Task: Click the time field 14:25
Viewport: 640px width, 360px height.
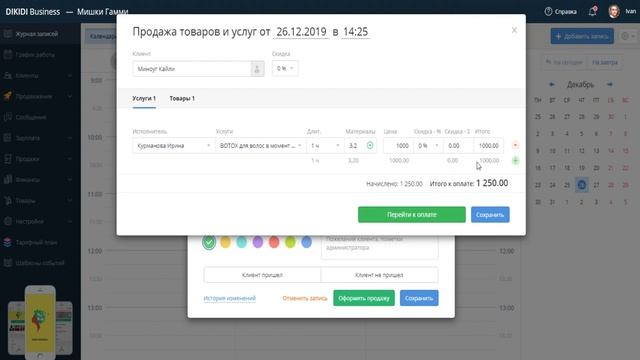Action: tap(356, 32)
